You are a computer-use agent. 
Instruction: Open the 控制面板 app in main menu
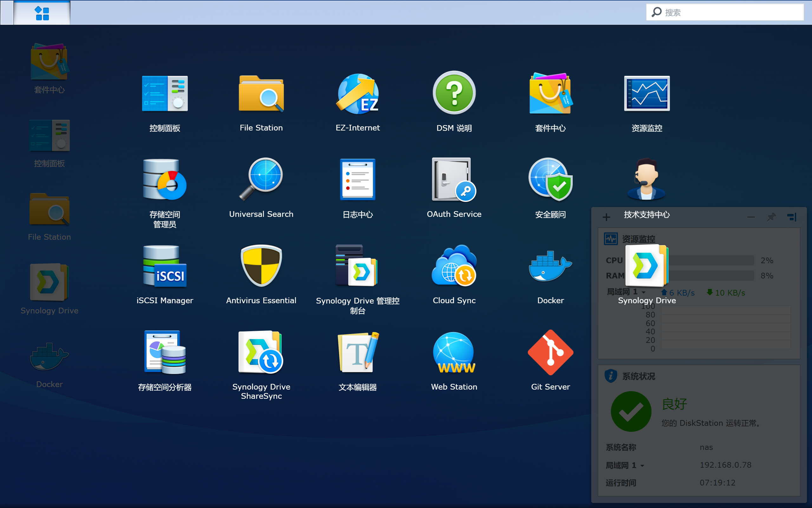pyautogui.click(x=165, y=93)
